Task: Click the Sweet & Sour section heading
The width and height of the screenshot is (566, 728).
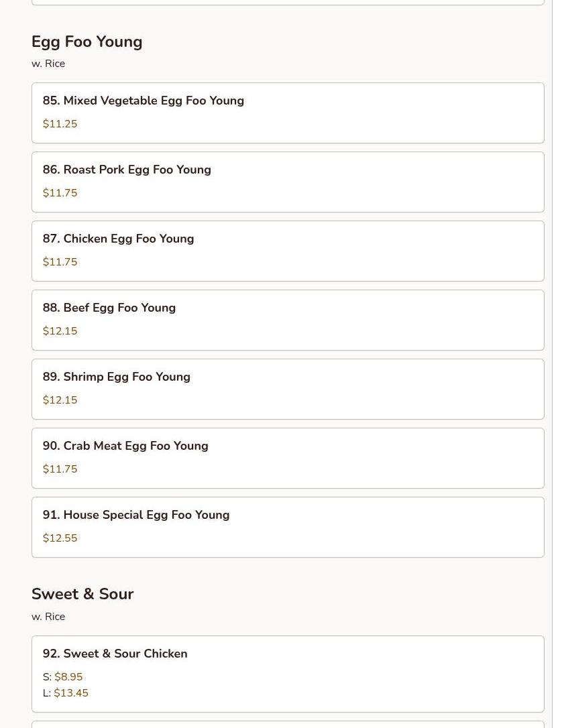Action: [82, 594]
